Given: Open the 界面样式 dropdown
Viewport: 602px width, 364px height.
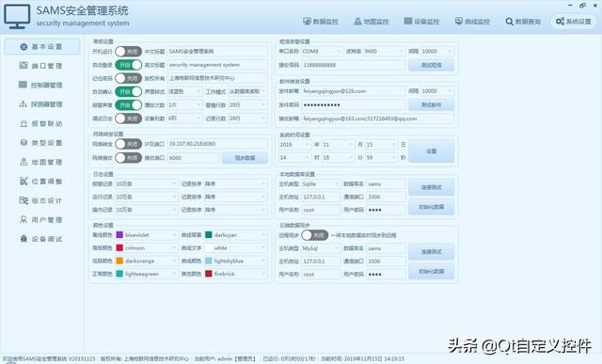Looking at the screenshot, I should [x=184, y=92].
